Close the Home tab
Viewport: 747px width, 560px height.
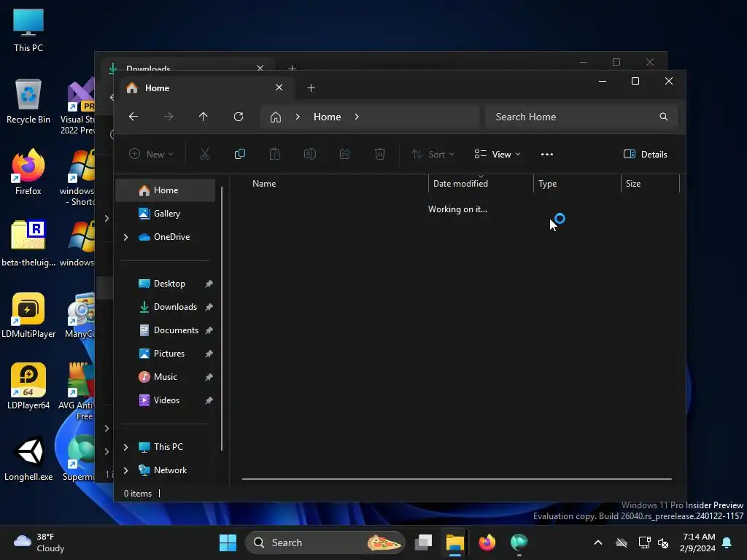point(279,87)
